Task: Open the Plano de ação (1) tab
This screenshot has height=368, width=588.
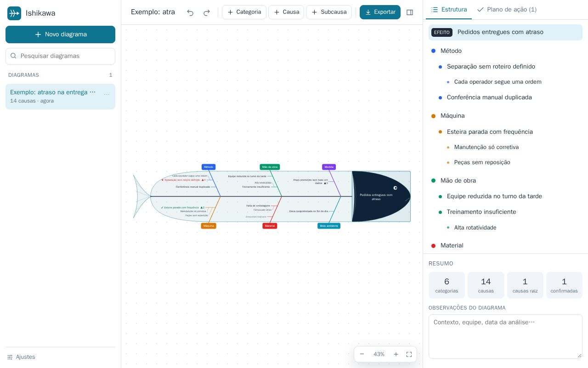Action: coord(507,10)
